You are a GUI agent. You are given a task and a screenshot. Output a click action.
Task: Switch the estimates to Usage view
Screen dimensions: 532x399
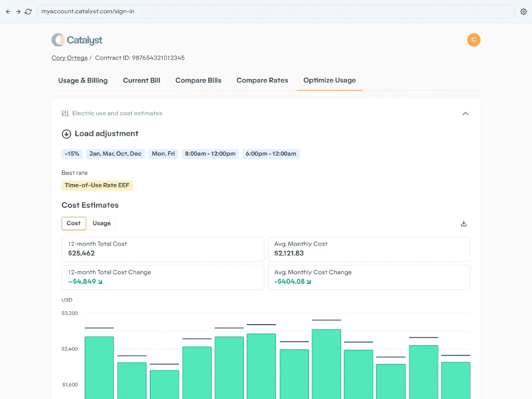tap(101, 223)
